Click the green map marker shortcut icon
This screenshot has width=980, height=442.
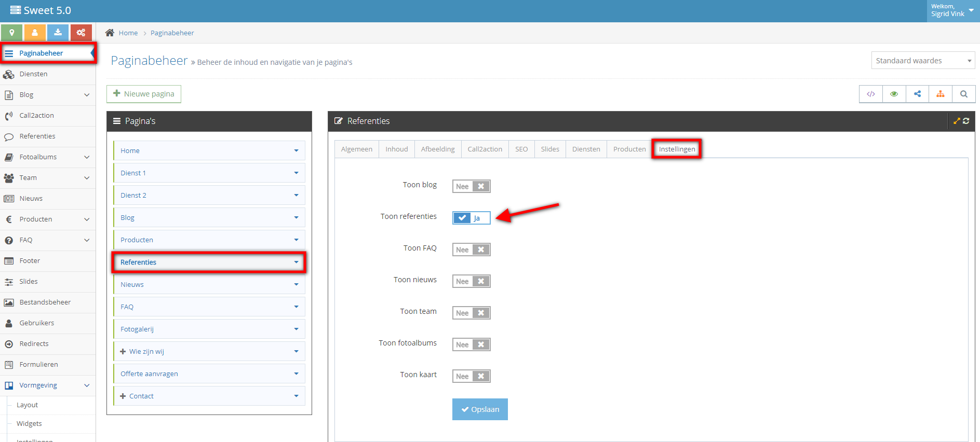click(11, 32)
